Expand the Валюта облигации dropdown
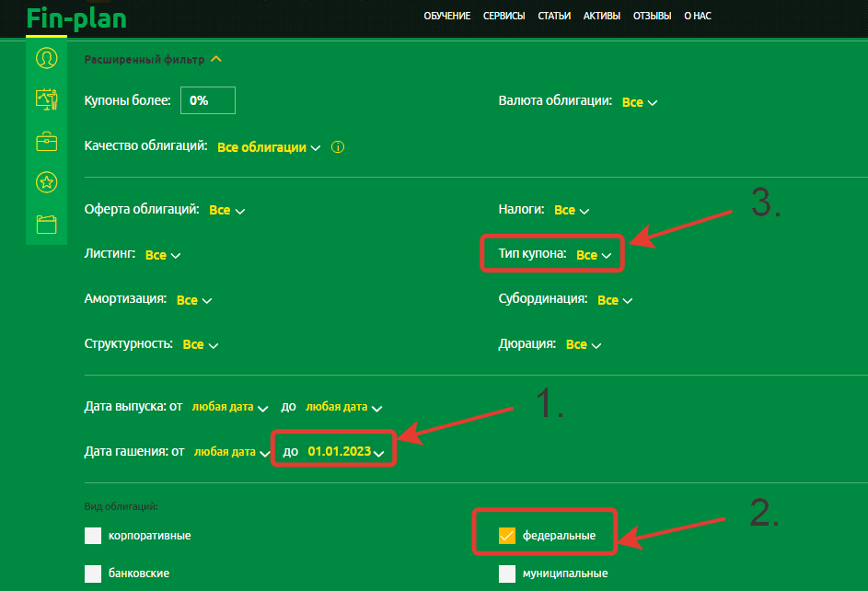The height and width of the screenshot is (591, 868). pyautogui.click(x=640, y=102)
